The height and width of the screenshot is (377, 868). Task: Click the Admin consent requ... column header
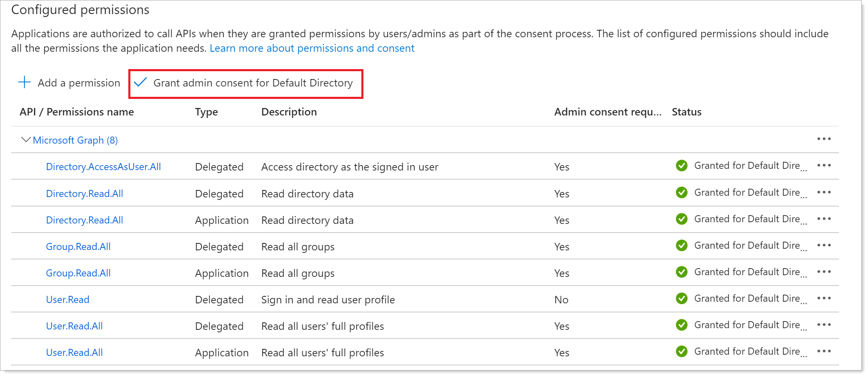click(608, 112)
